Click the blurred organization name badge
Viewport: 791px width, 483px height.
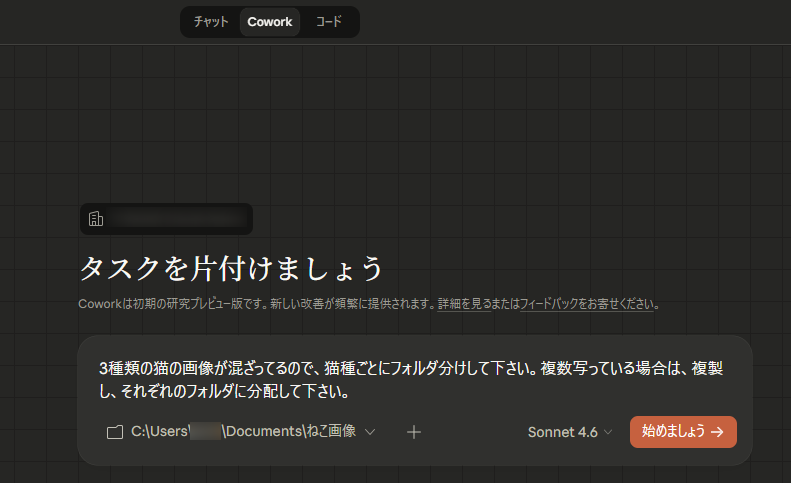(166, 219)
